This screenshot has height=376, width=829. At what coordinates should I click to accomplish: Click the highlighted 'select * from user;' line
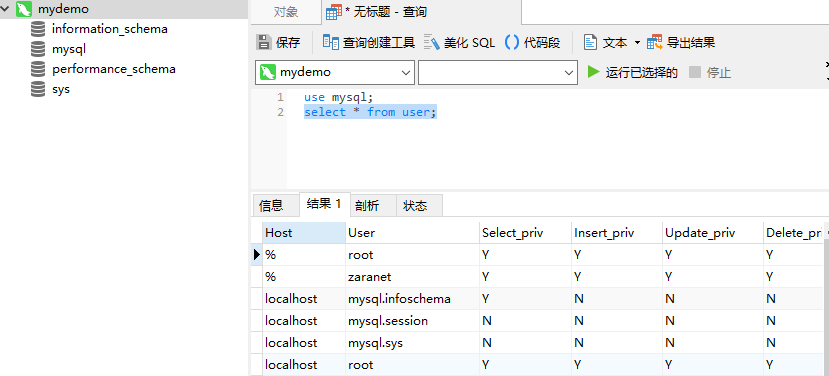pyautogui.click(x=370, y=112)
